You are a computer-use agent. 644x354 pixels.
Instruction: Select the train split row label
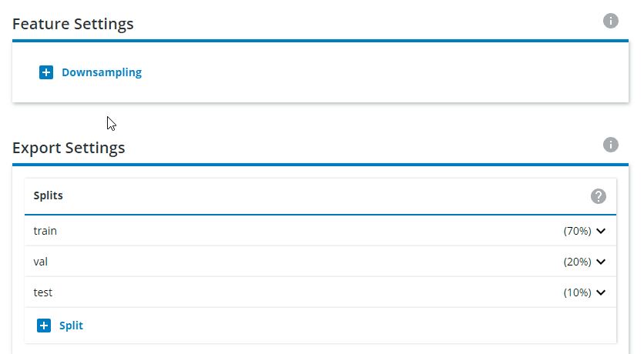point(45,231)
